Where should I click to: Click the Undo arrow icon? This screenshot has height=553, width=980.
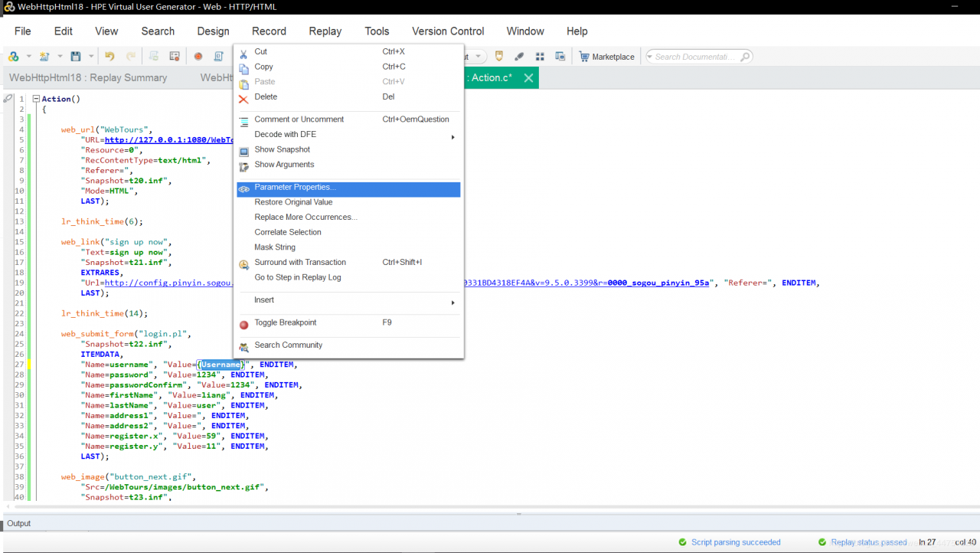pyautogui.click(x=109, y=57)
